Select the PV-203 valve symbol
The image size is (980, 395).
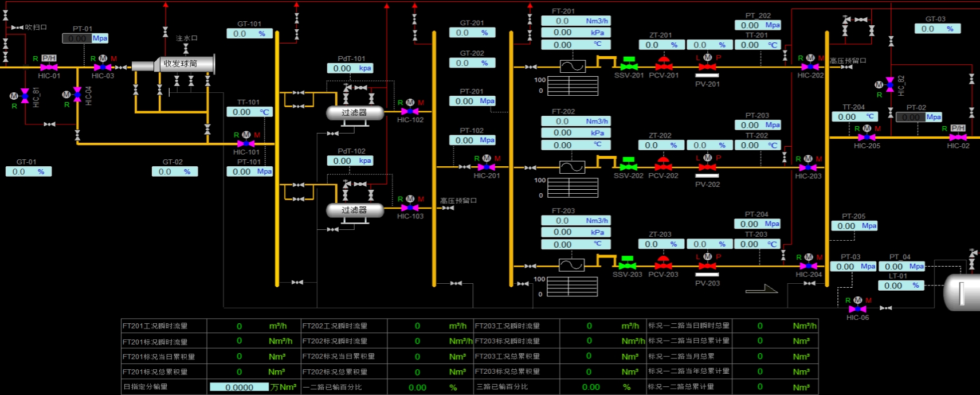pos(707,266)
